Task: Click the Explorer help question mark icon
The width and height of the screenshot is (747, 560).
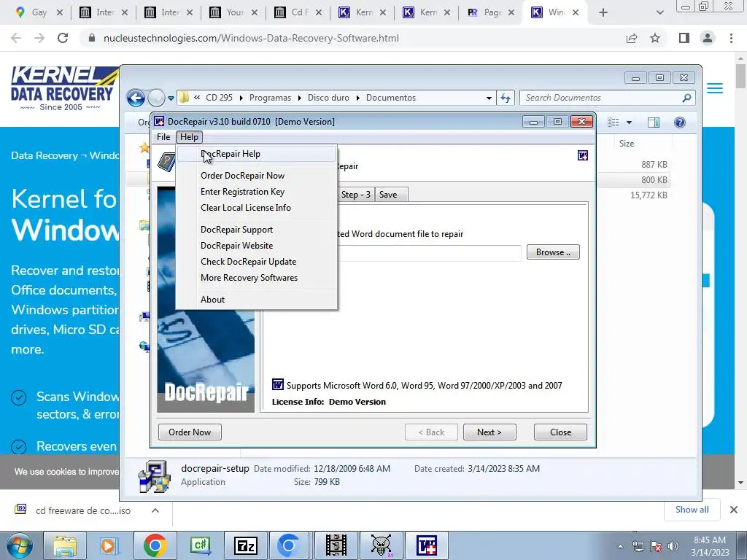Action: pyautogui.click(x=680, y=122)
